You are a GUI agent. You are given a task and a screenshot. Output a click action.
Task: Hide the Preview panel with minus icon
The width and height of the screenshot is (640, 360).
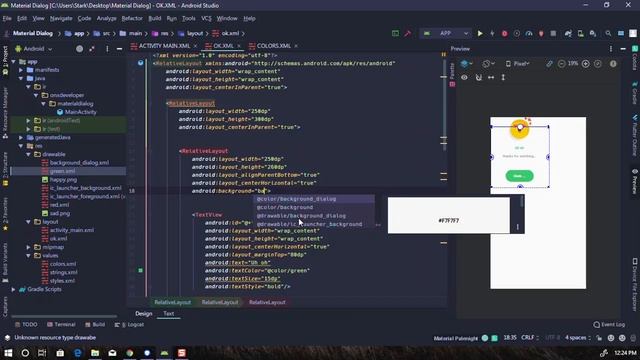[623, 49]
